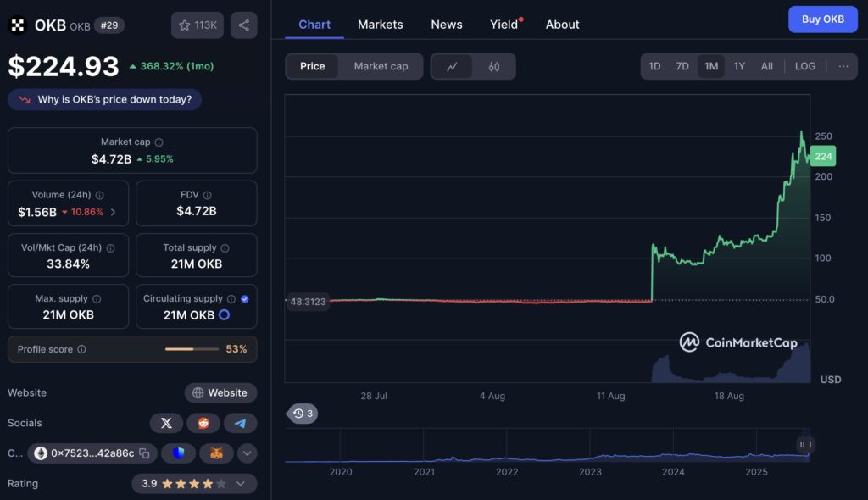Open the share icon button
Screen dimensions: 868x500
click(243, 25)
